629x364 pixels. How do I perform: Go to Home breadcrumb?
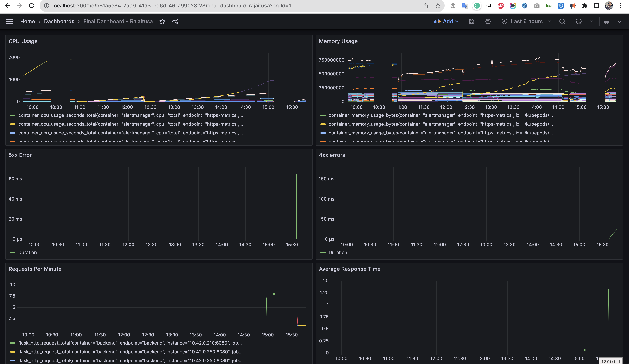[x=27, y=22]
